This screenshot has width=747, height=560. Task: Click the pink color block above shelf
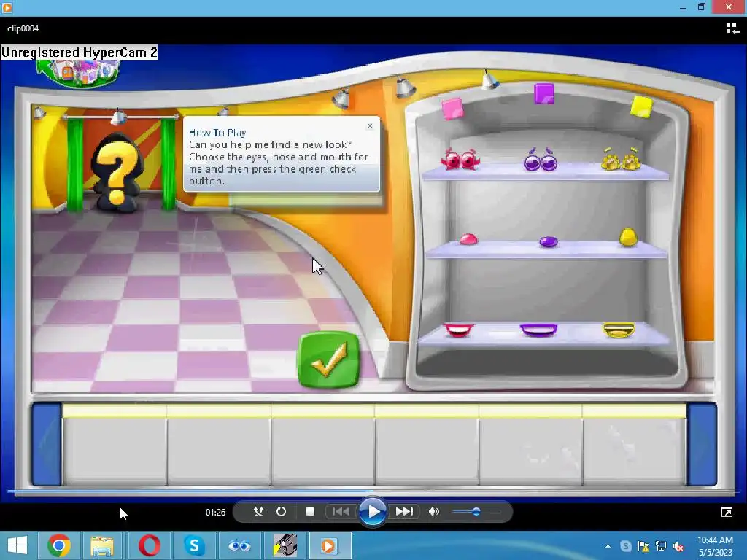pos(452,109)
